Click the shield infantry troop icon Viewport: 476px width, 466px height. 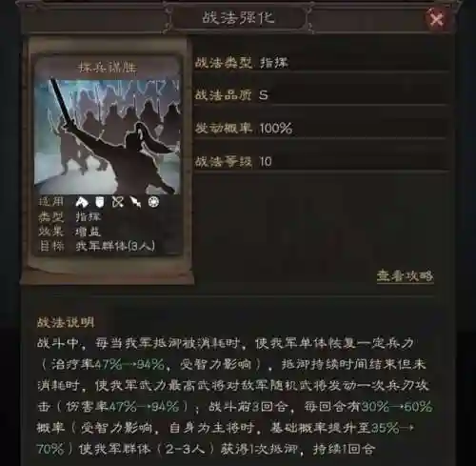[x=100, y=202]
